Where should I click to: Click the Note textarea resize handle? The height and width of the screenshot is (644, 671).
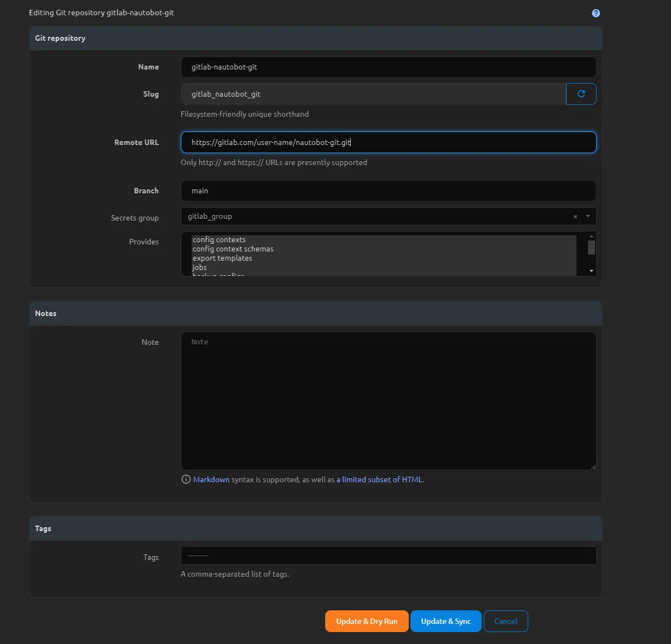[x=593, y=466]
